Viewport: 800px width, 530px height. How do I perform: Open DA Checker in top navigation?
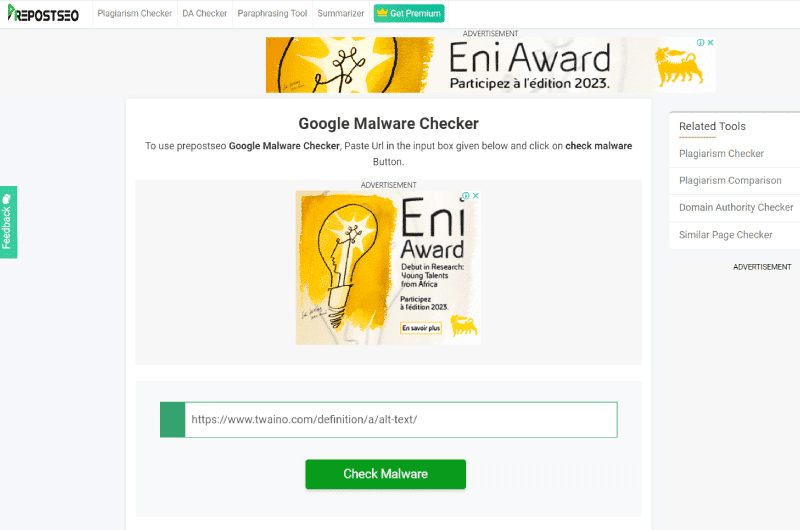205,13
